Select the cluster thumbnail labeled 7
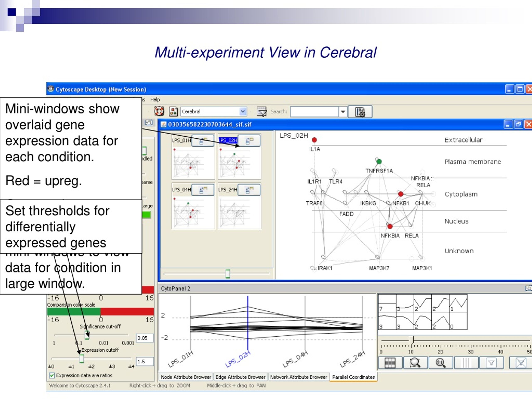The height and width of the screenshot is (399, 532). (387, 303)
